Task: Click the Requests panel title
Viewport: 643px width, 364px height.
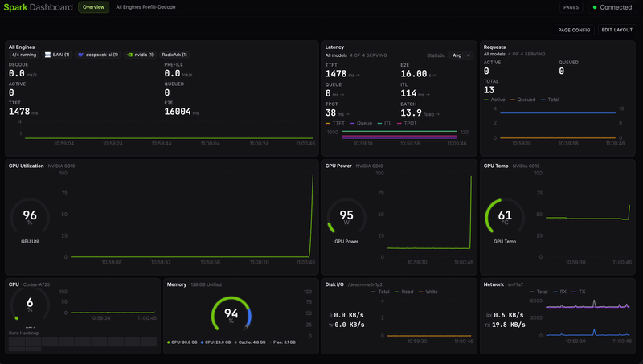Action: [x=494, y=47]
